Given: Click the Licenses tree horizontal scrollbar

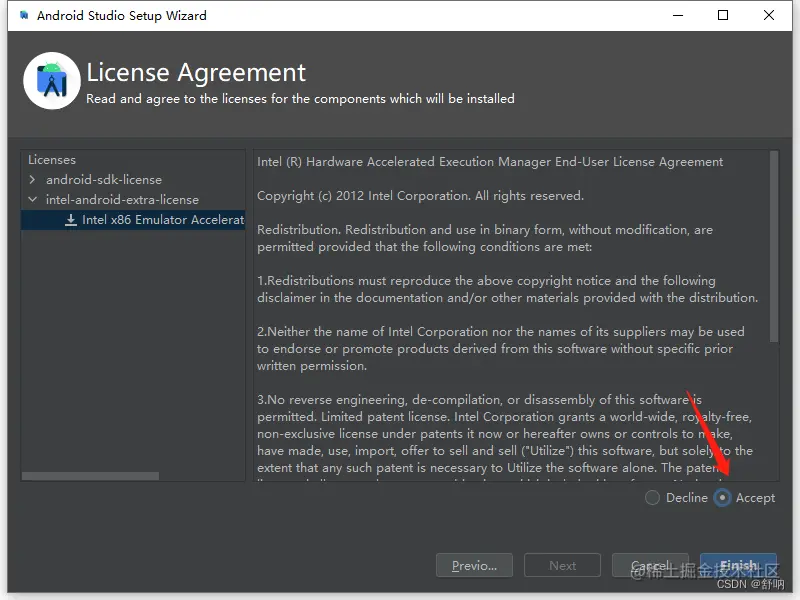Looking at the screenshot, I should 90,476.
